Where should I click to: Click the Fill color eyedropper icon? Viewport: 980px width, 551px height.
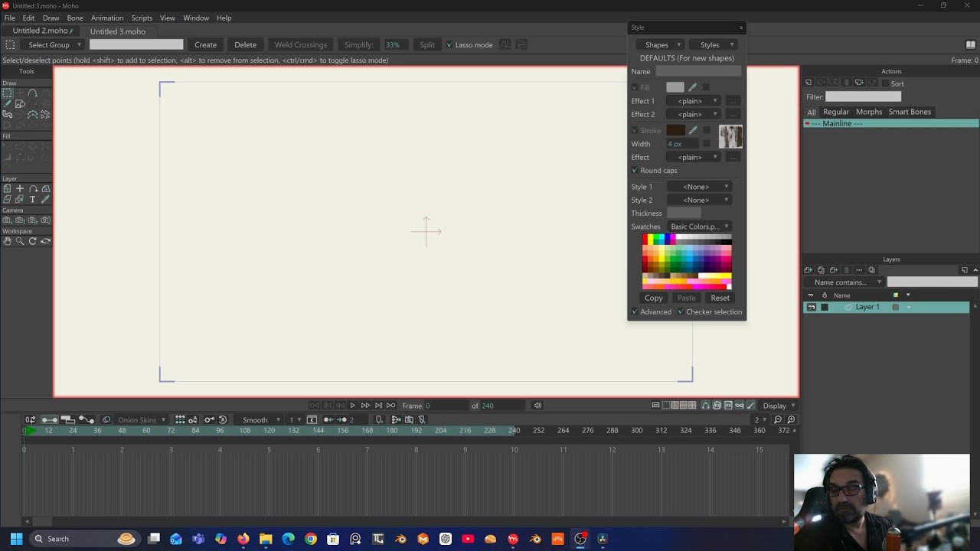693,87
